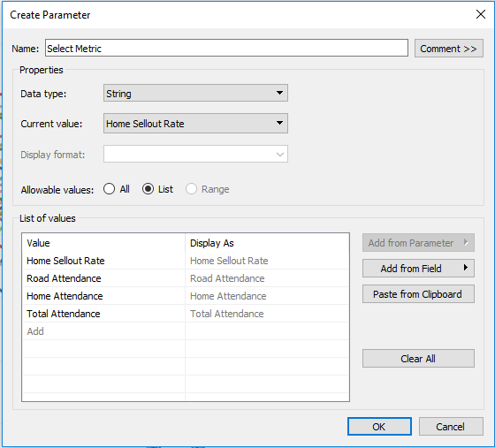Expand the Add from Field submenu arrow
This screenshot has width=495, height=448.
point(465,268)
